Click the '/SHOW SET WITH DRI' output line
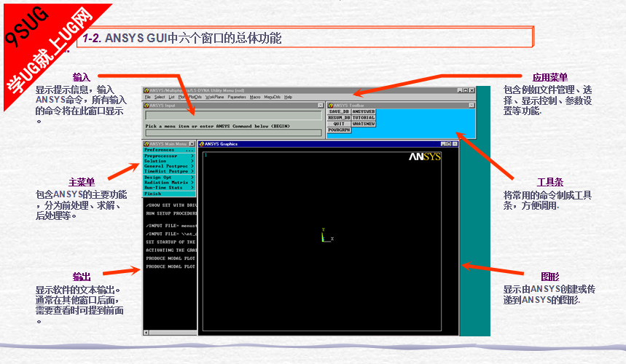This screenshot has height=364, width=626. coord(171,205)
